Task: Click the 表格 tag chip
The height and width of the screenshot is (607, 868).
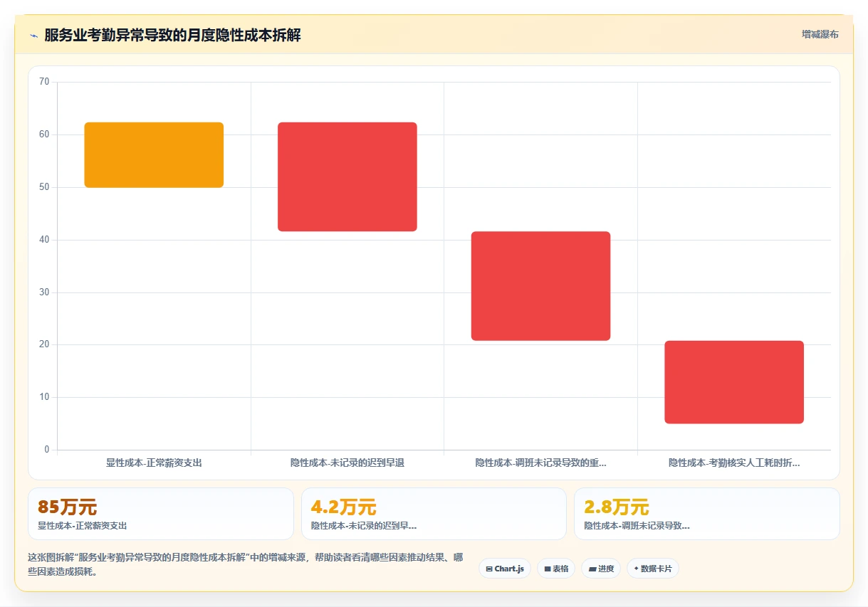Action: pos(556,569)
